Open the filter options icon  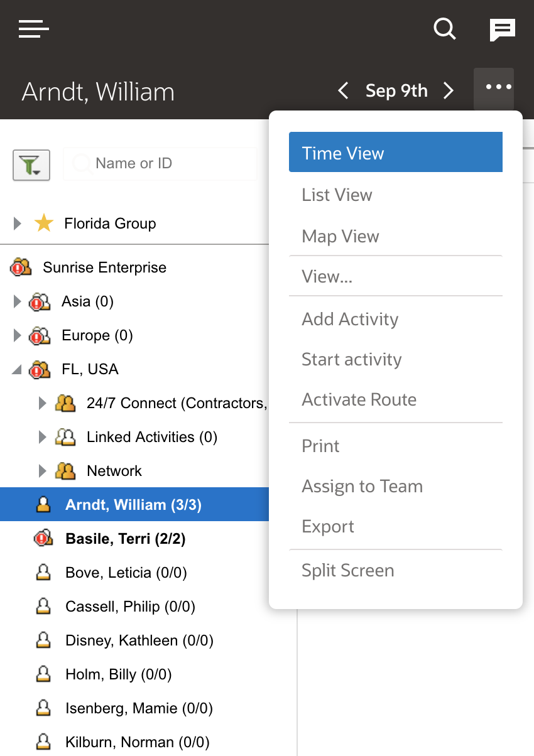click(31, 163)
